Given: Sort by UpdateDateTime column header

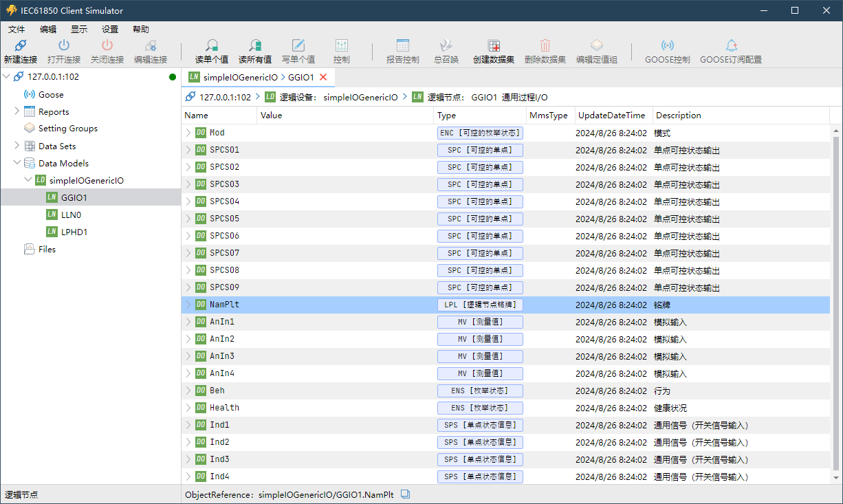Looking at the screenshot, I should click(613, 115).
